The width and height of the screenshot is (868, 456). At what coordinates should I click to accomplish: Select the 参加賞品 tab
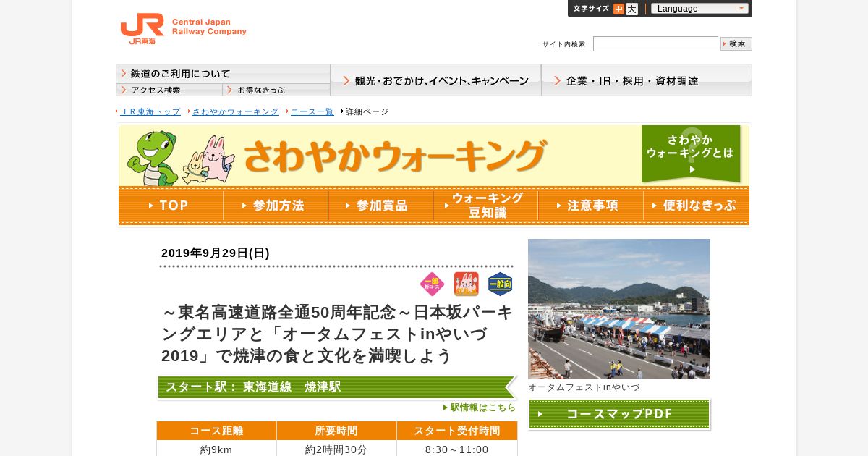[380, 206]
